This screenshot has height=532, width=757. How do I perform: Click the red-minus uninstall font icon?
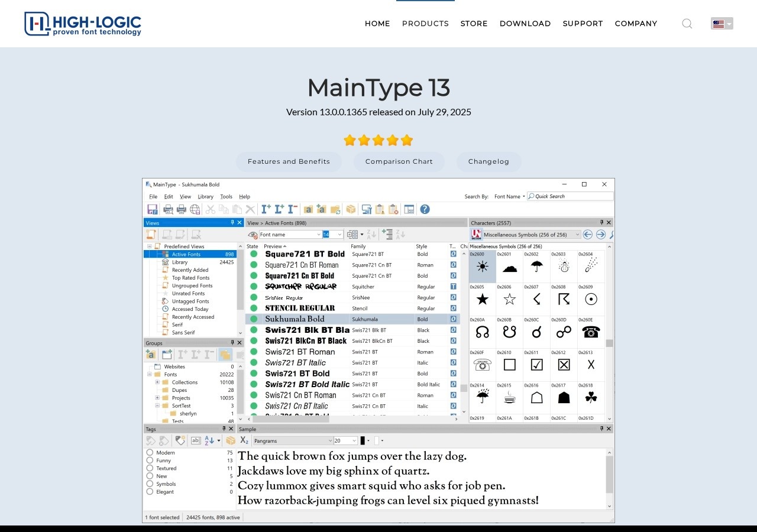[292, 209]
